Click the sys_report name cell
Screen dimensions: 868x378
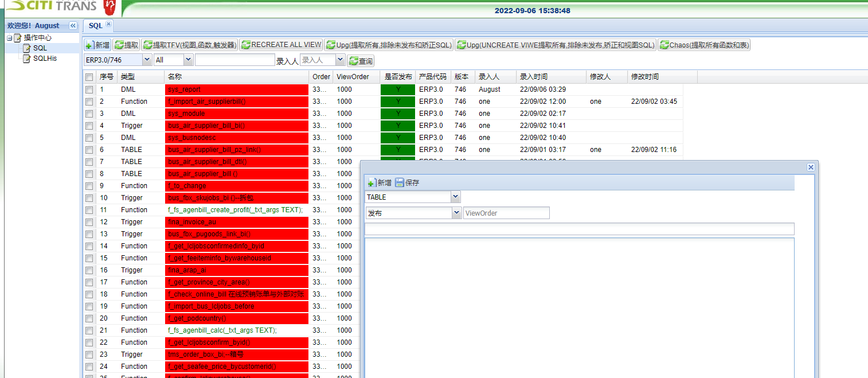coord(237,89)
